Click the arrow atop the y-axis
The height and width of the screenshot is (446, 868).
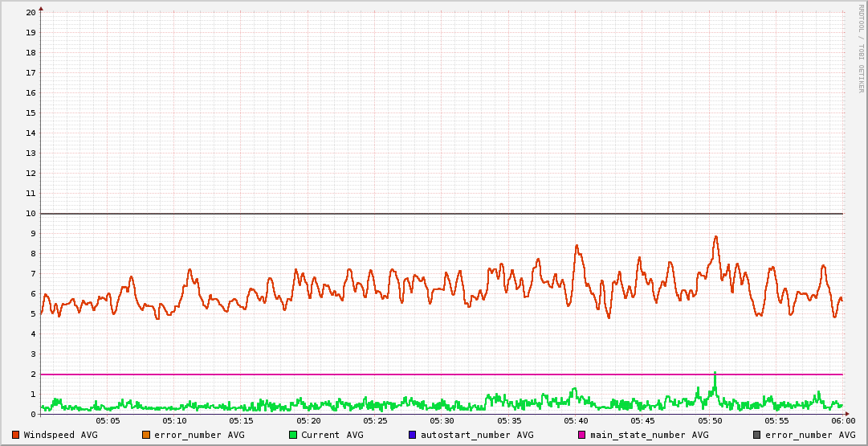41,9
